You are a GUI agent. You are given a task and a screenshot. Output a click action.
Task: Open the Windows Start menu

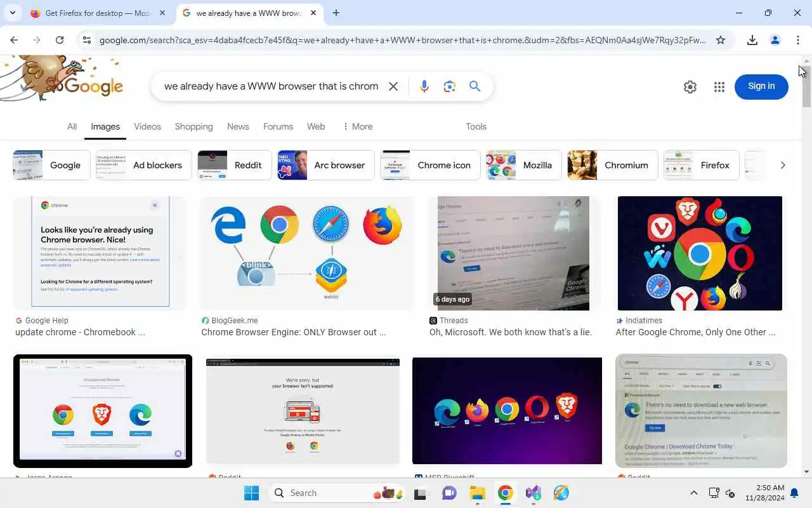[x=252, y=493]
